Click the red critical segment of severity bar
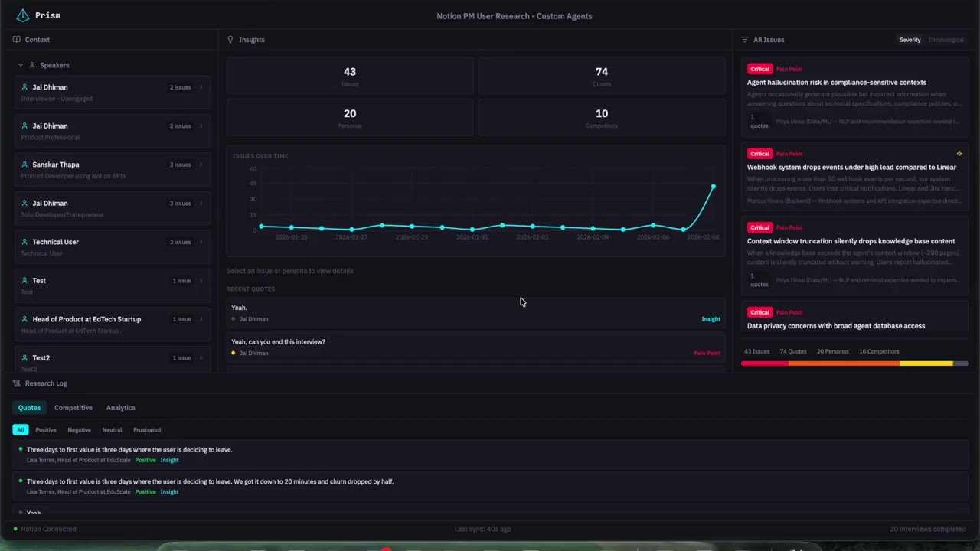The image size is (980, 551). (x=765, y=364)
